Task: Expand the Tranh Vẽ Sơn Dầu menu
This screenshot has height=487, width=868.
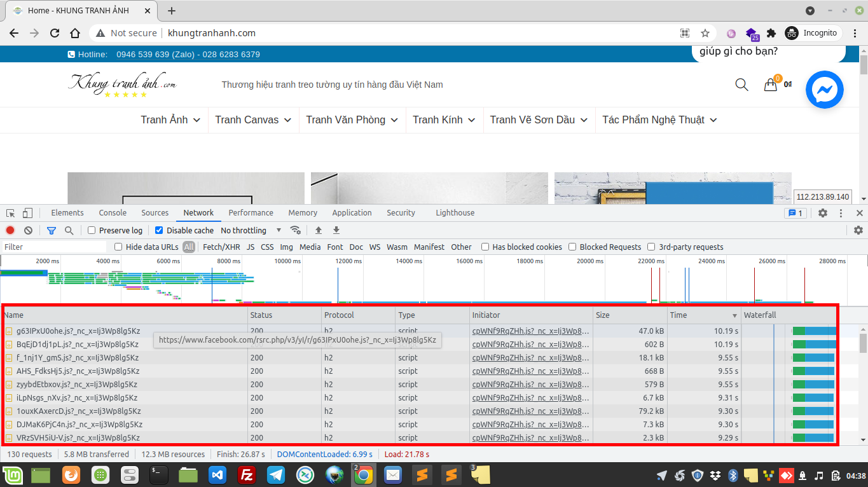Action: [539, 120]
